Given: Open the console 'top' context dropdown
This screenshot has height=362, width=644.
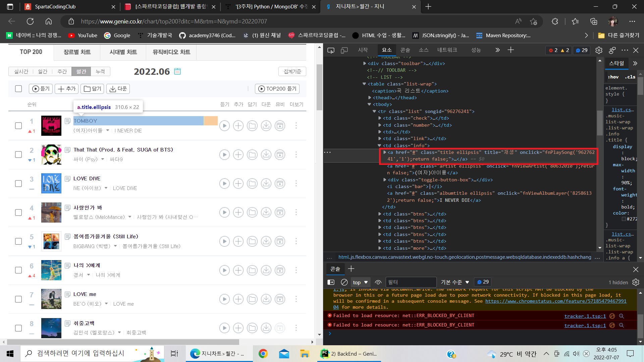Looking at the screenshot, I should pos(360,282).
